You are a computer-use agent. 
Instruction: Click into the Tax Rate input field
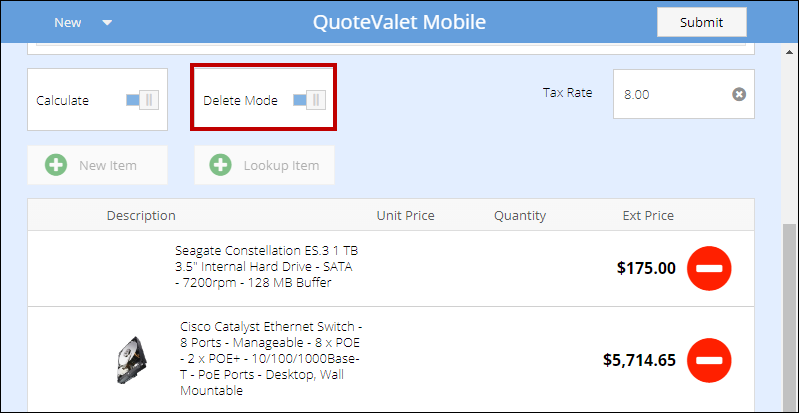coord(672,94)
